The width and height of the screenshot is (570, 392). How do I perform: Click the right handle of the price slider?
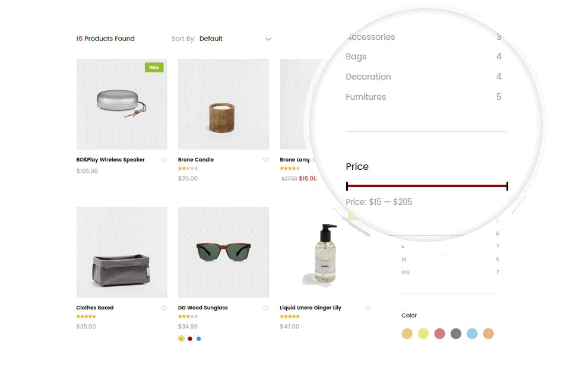[507, 186]
